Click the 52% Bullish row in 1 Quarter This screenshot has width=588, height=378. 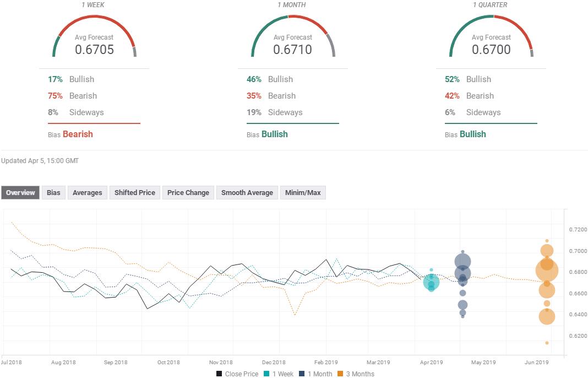coord(468,79)
